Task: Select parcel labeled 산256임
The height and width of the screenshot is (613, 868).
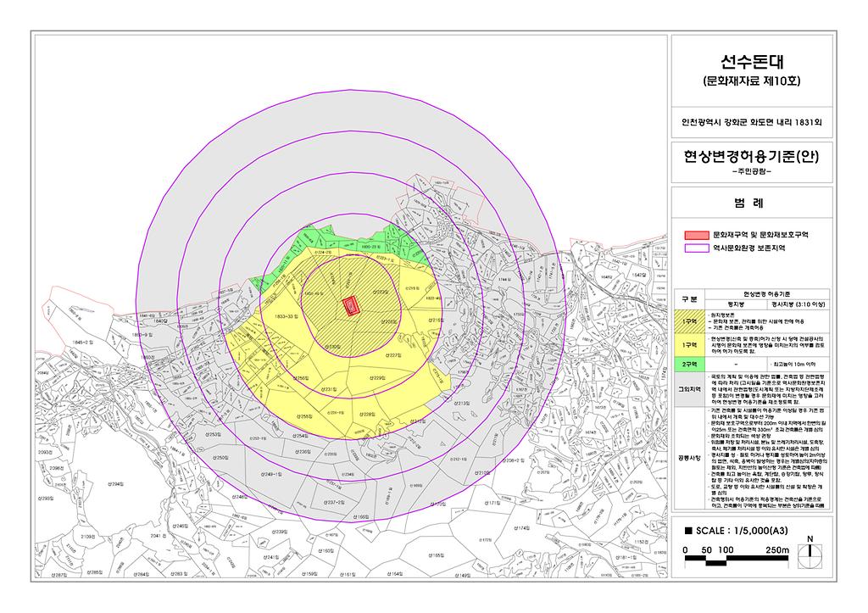Action: click(300, 377)
